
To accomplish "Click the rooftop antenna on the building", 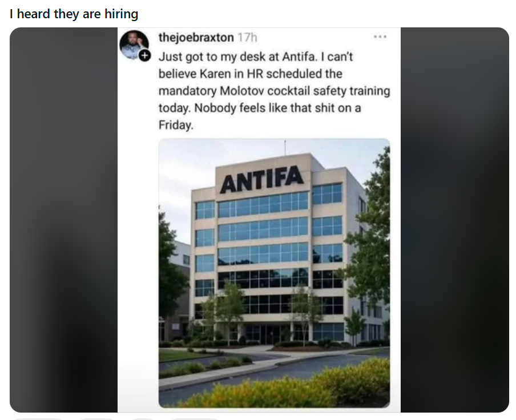I will point(285,147).
